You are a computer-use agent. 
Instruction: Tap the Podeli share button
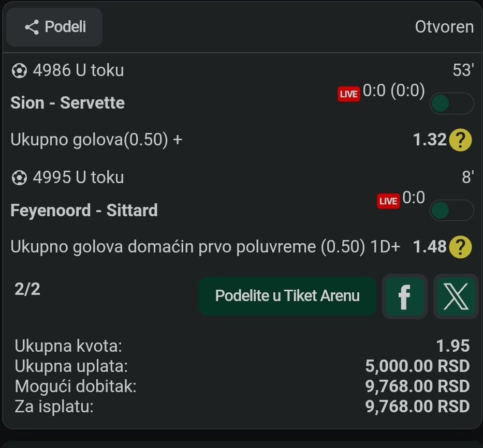(54, 27)
